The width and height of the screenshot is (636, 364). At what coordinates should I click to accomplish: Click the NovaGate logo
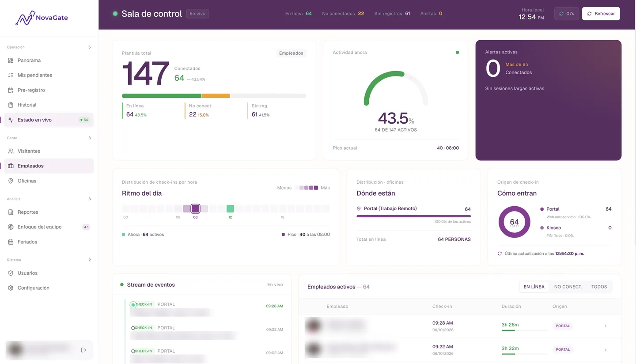click(42, 18)
